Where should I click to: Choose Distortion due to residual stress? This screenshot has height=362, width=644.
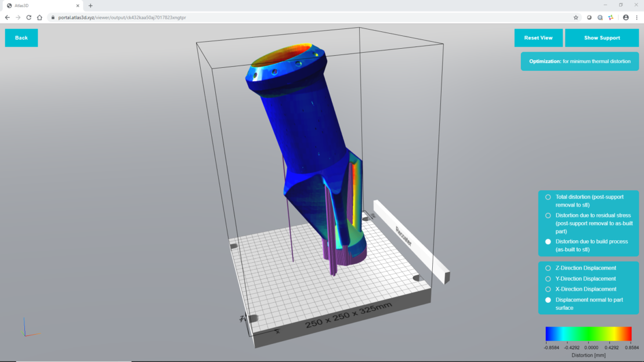(x=548, y=215)
